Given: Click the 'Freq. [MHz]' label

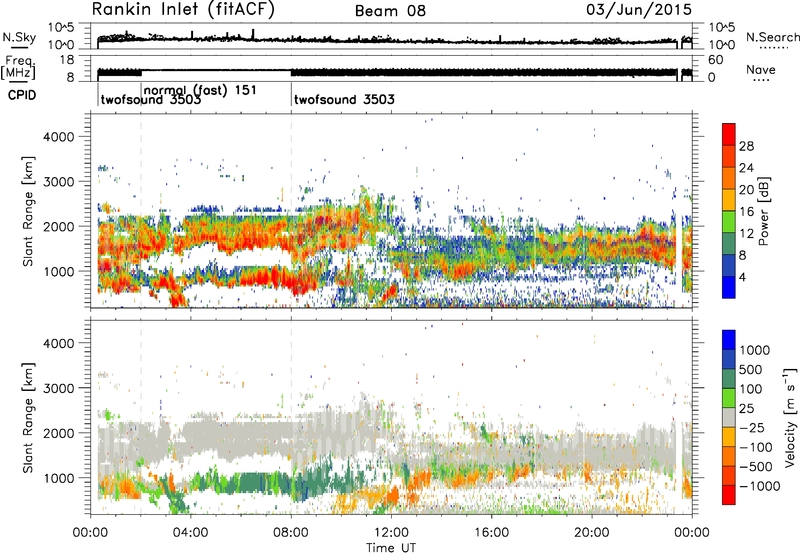Looking at the screenshot, I should (x=18, y=67).
